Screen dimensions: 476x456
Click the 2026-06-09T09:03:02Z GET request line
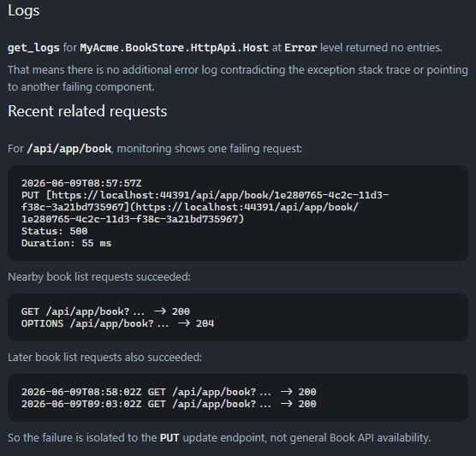pyautogui.click(x=169, y=404)
